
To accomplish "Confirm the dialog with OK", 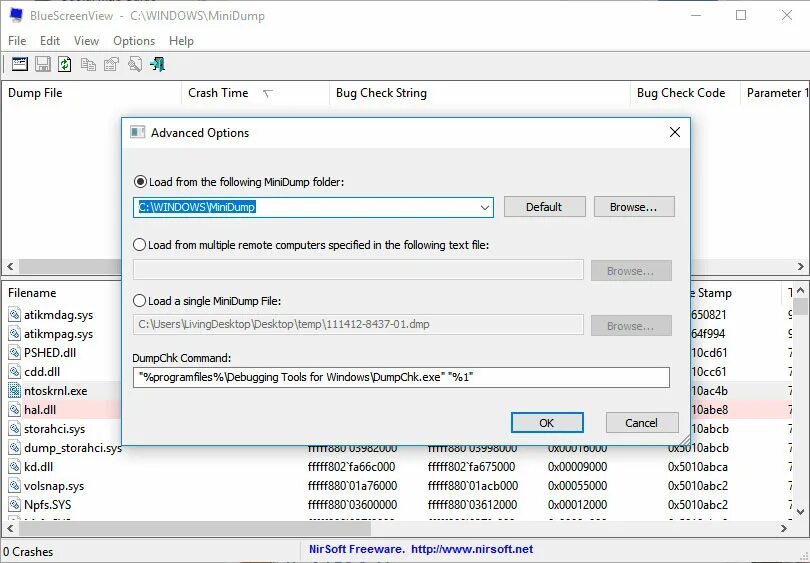I will click(x=547, y=423).
